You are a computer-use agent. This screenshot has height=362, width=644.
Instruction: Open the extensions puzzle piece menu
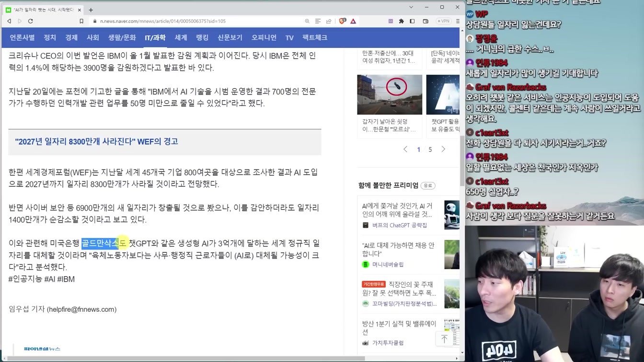402,21
